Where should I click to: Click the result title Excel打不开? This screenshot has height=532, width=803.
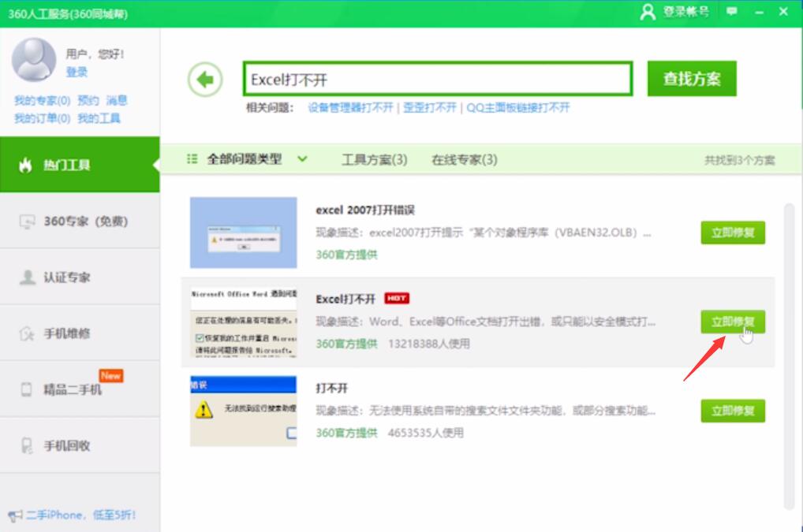point(345,299)
